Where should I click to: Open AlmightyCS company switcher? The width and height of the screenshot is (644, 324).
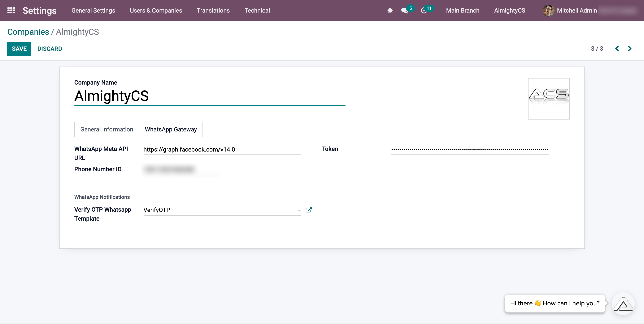point(509,10)
